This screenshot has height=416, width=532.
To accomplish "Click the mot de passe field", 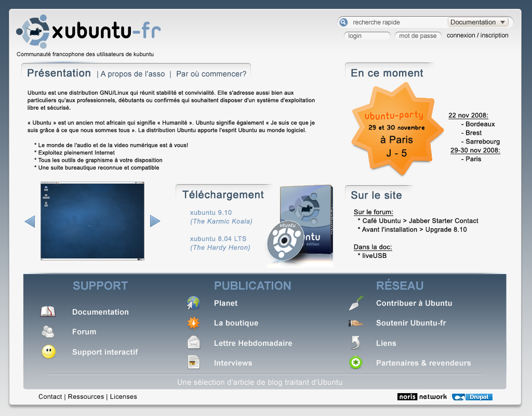I will coord(418,36).
